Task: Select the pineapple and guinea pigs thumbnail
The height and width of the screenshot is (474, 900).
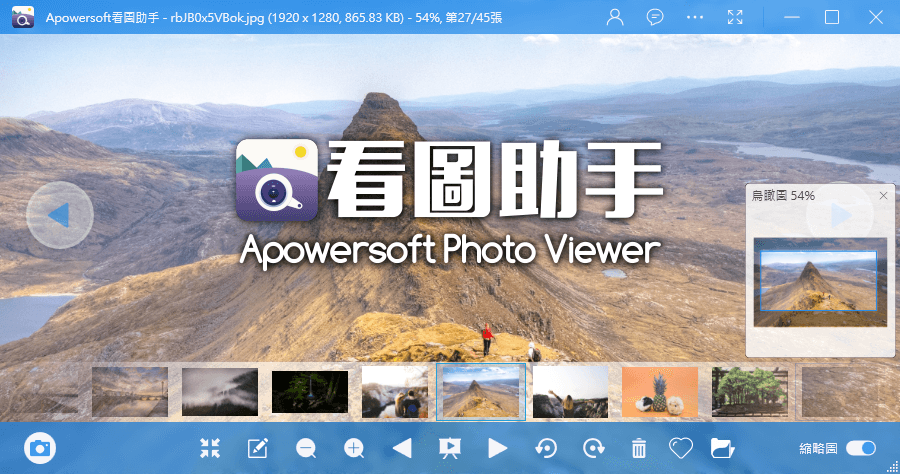Action: point(660,392)
